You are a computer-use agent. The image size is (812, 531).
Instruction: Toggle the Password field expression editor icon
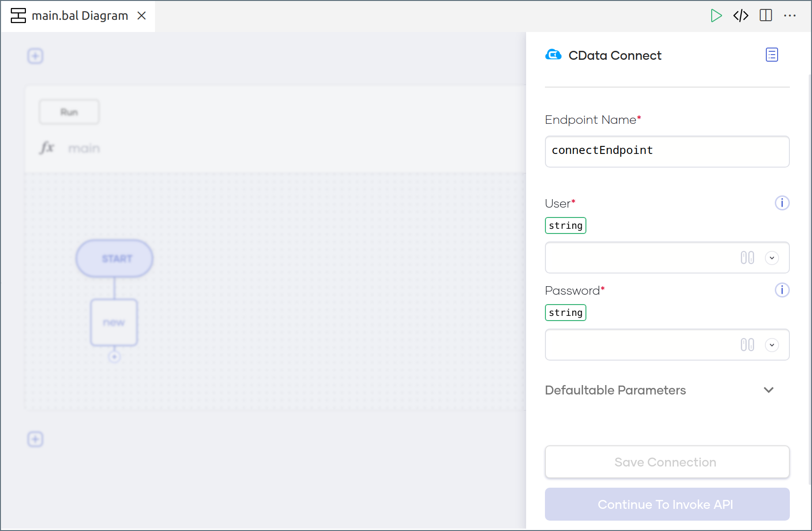(747, 345)
